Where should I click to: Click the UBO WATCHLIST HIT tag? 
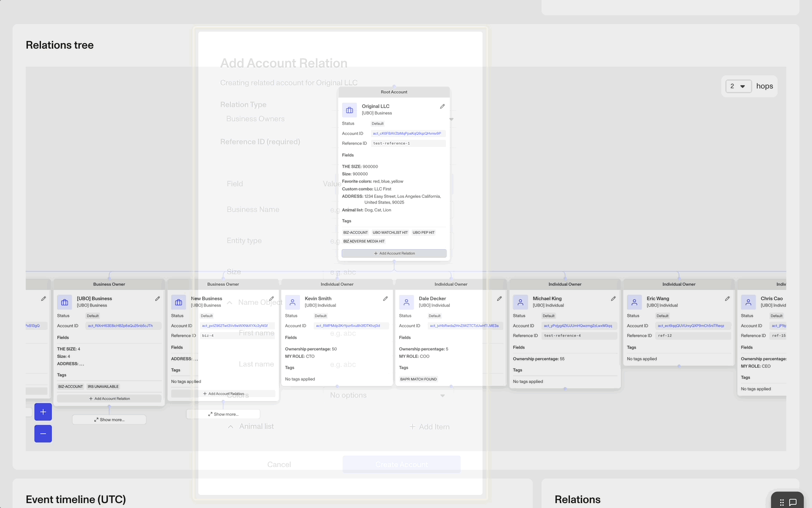click(x=390, y=233)
